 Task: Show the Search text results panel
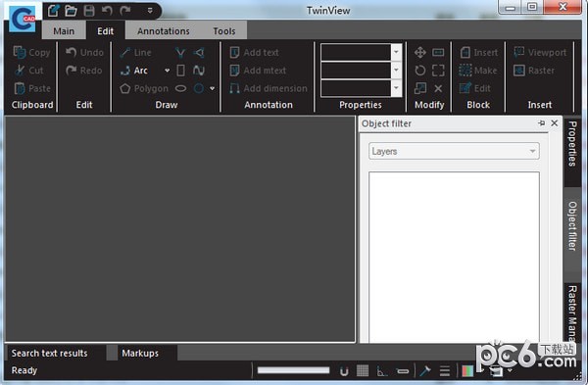tap(49, 353)
